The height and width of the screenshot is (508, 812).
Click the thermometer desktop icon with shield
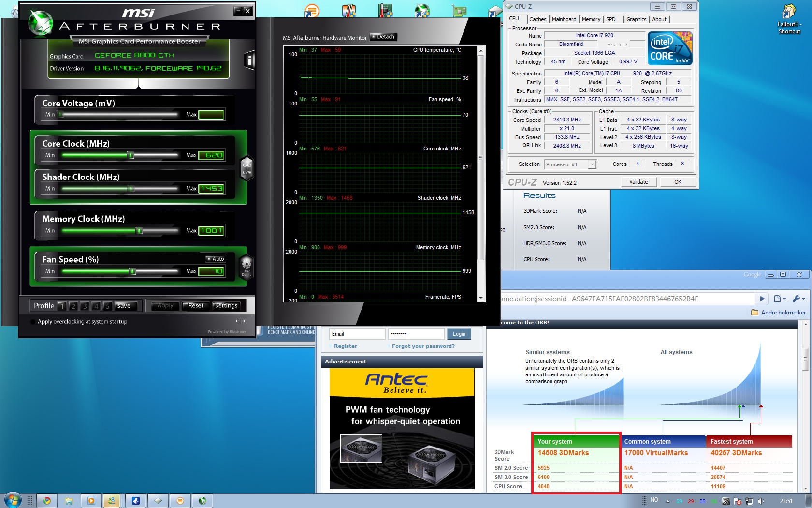click(x=348, y=10)
